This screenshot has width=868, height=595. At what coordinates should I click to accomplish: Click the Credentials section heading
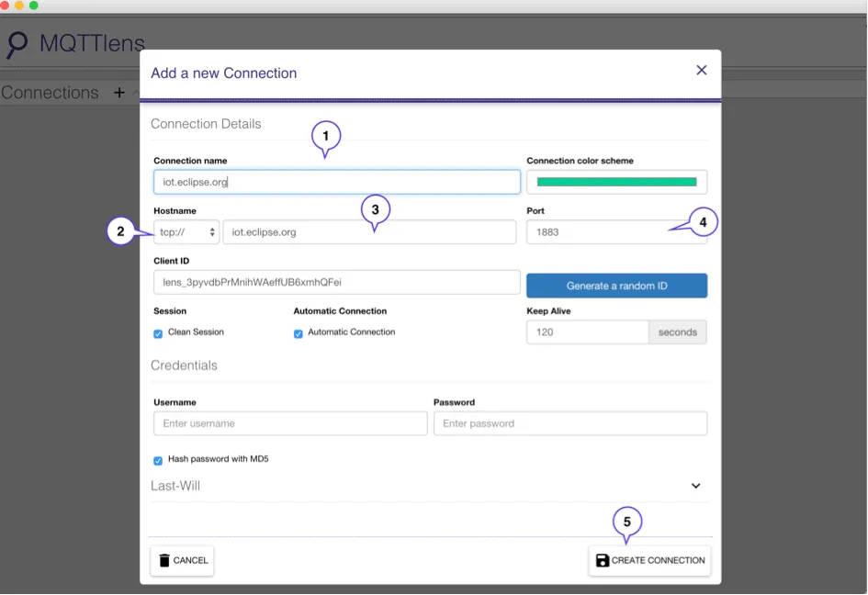pyautogui.click(x=184, y=365)
